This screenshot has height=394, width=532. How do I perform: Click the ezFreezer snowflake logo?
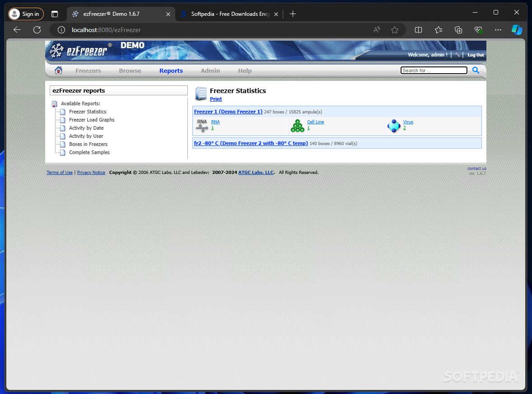click(x=56, y=51)
